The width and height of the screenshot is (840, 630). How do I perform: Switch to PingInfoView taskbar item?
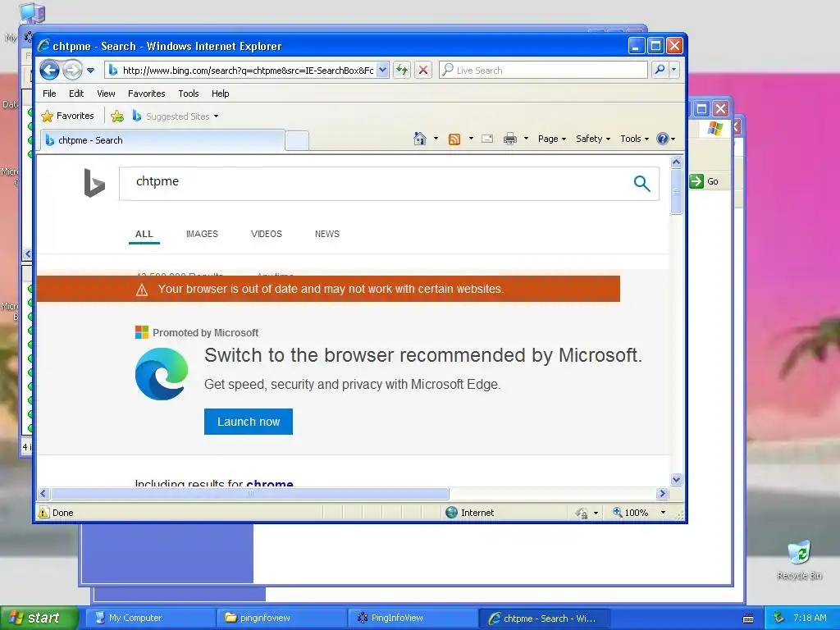click(413, 619)
